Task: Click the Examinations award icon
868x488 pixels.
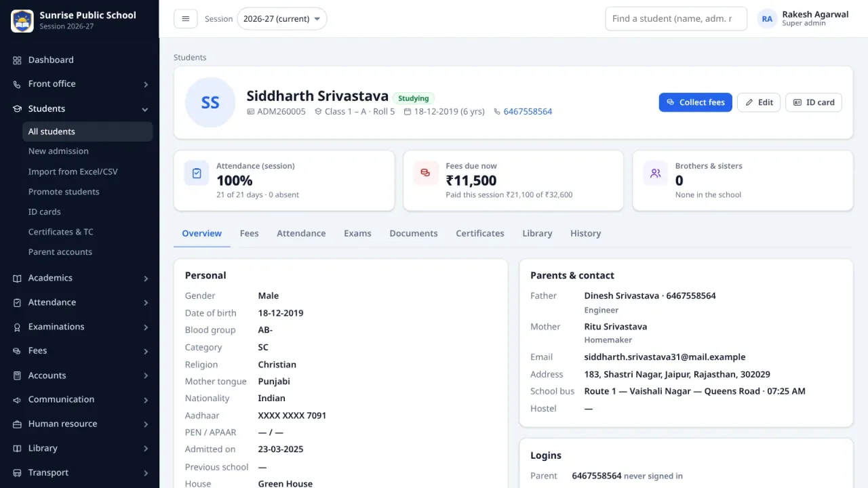Action: (x=17, y=327)
